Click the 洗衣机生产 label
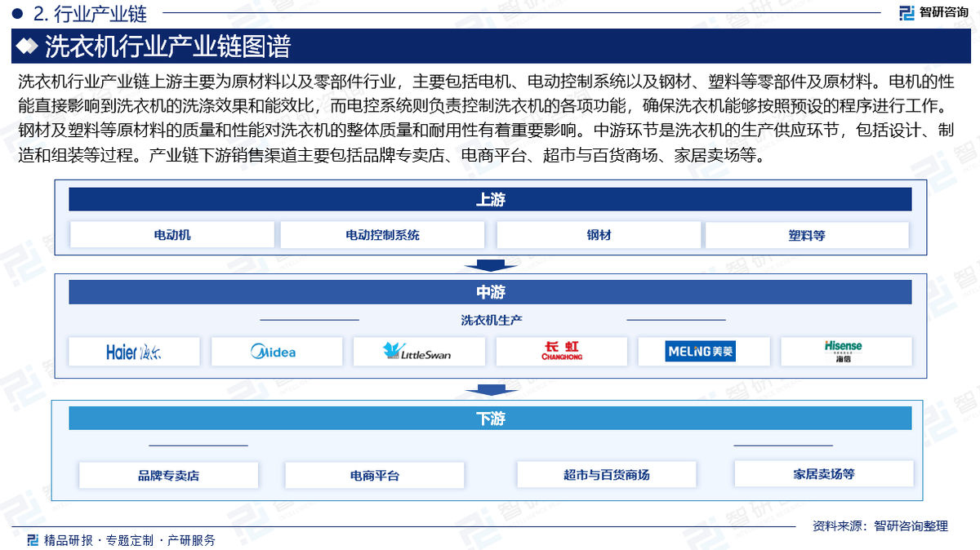980x550 pixels. [x=492, y=320]
